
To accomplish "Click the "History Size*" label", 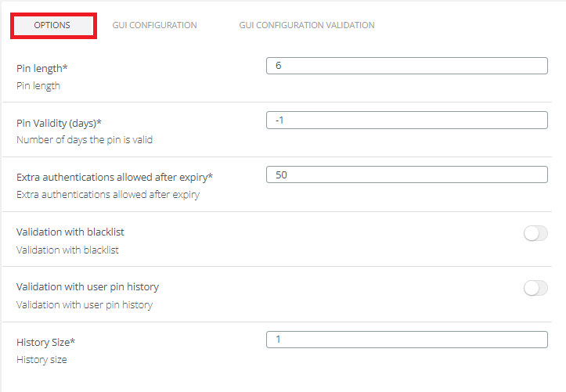I will (45, 342).
